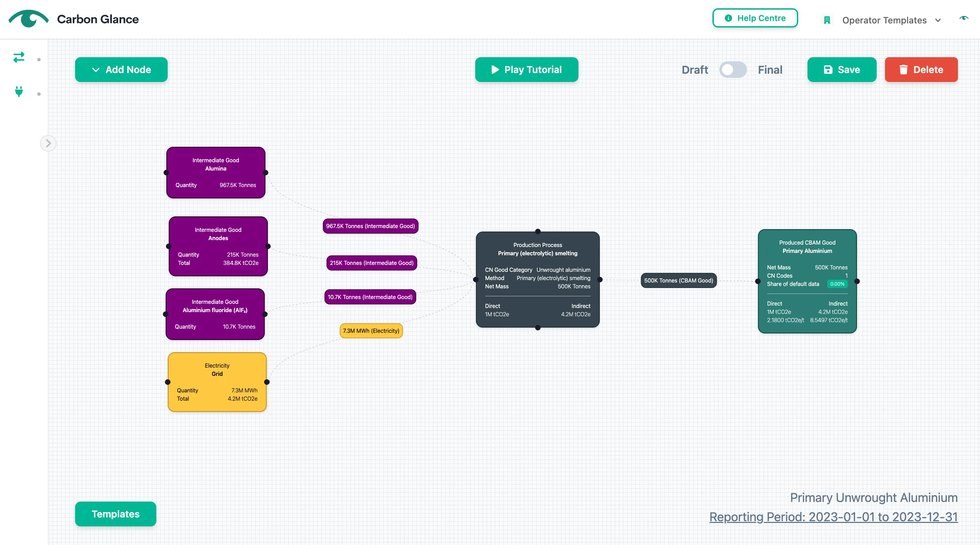This screenshot has height=545, width=980.
Task: Click the 500K Tonnes CBAM Good label
Action: (679, 280)
